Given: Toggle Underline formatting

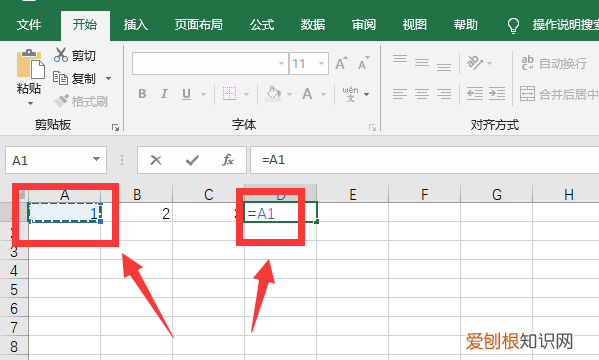Looking at the screenshot, I should (x=186, y=94).
